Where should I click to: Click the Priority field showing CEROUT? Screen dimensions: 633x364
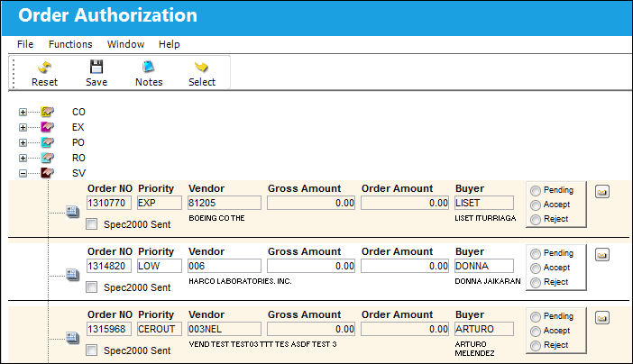(x=160, y=329)
